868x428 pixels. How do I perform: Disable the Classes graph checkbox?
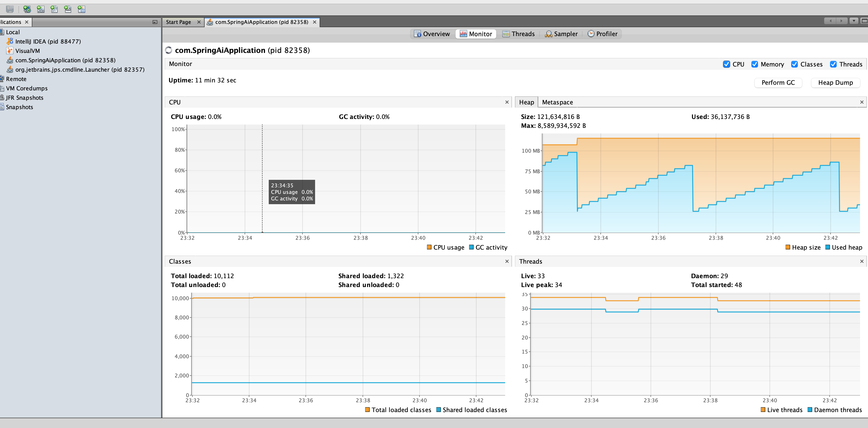tap(794, 64)
